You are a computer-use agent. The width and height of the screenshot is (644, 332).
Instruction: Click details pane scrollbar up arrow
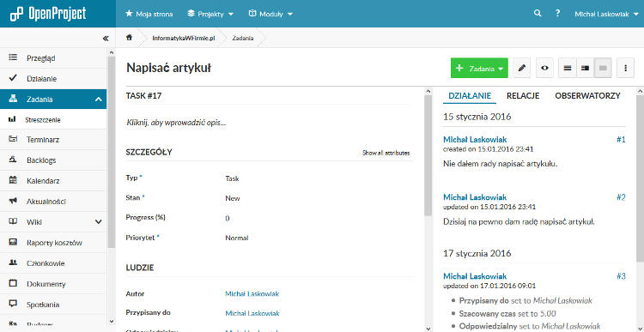pyautogui.click(x=428, y=91)
